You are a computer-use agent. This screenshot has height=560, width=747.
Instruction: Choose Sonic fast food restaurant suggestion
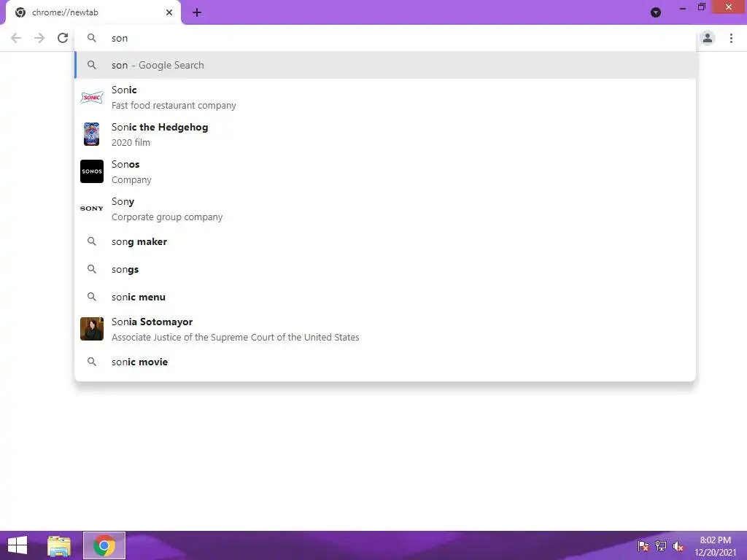pos(385,98)
